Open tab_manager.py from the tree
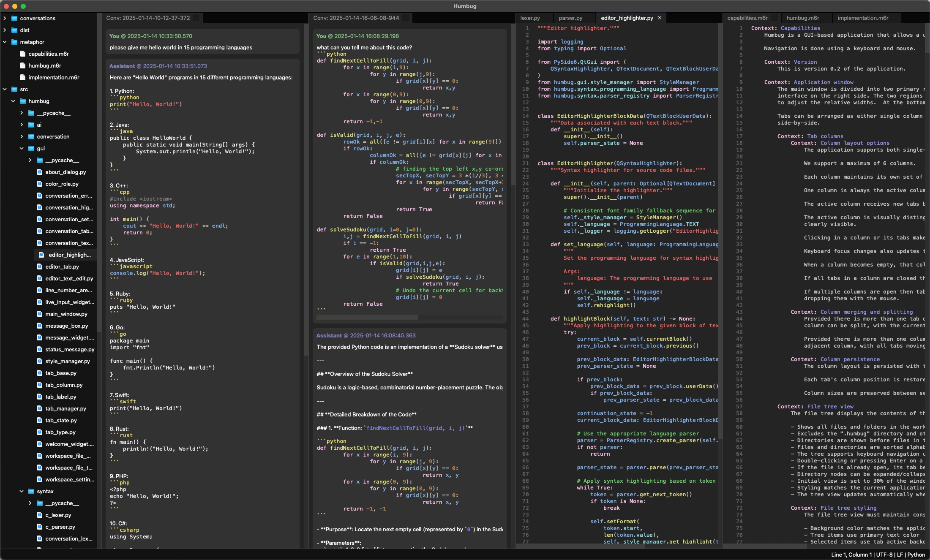 pos(65,408)
